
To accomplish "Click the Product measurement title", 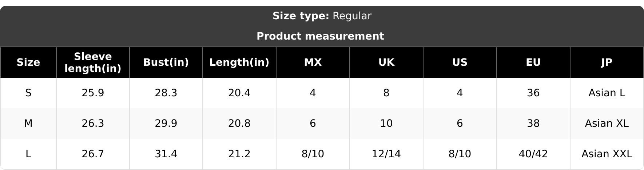I will [x=320, y=36].
